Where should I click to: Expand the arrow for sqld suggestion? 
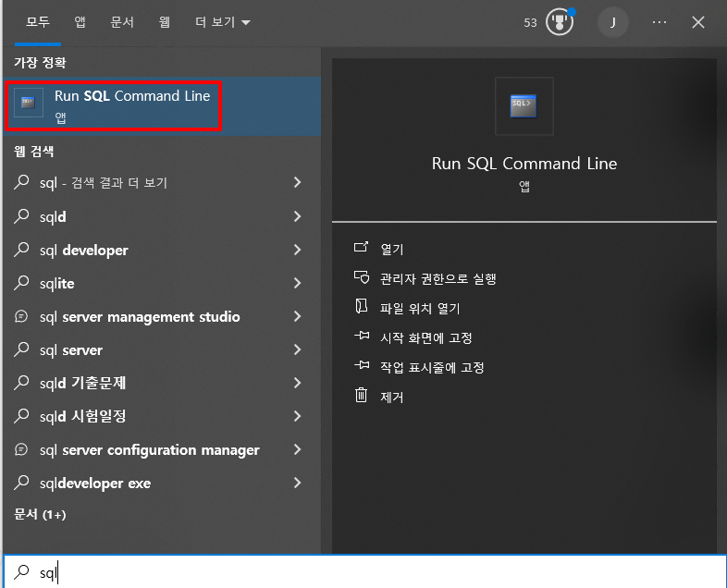[297, 216]
